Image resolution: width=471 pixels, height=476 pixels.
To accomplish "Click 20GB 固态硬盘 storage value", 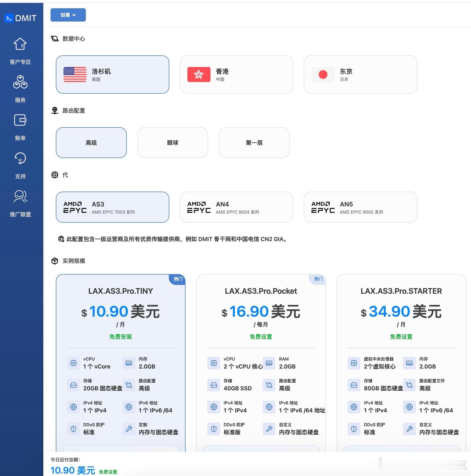I will [103, 388].
